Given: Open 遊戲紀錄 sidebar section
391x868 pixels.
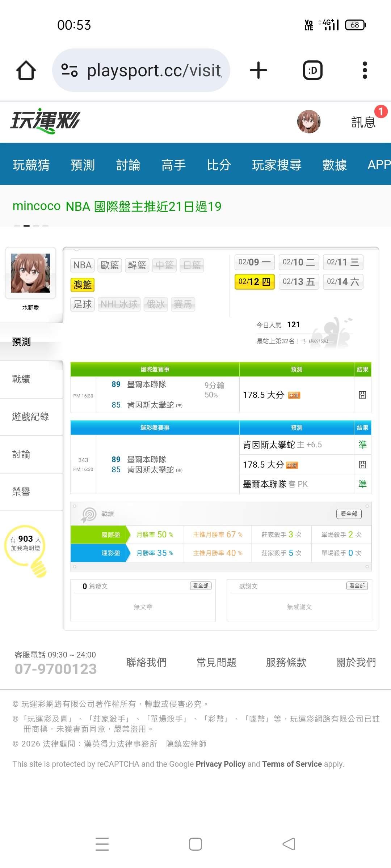Looking at the screenshot, I should coord(31,417).
